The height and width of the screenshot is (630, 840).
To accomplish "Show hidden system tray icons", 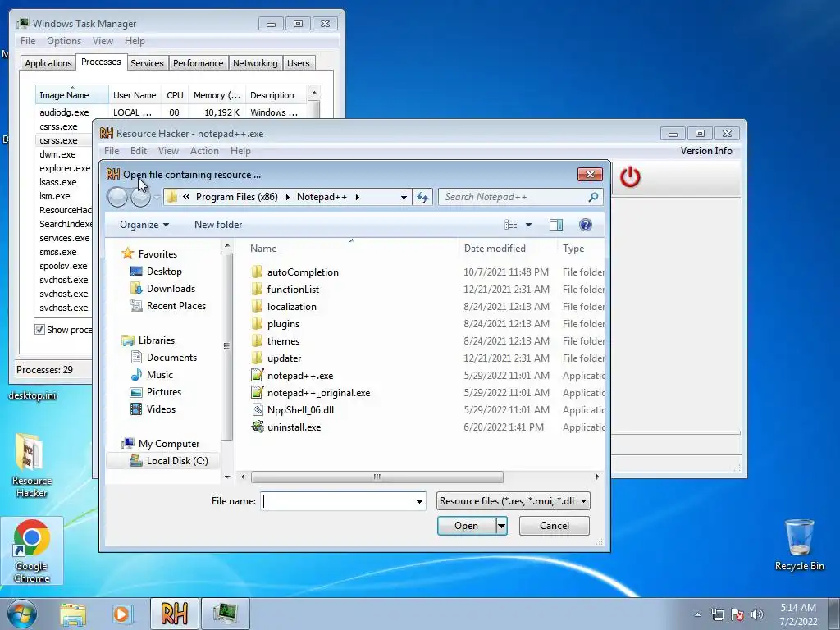I will pyautogui.click(x=697, y=614).
